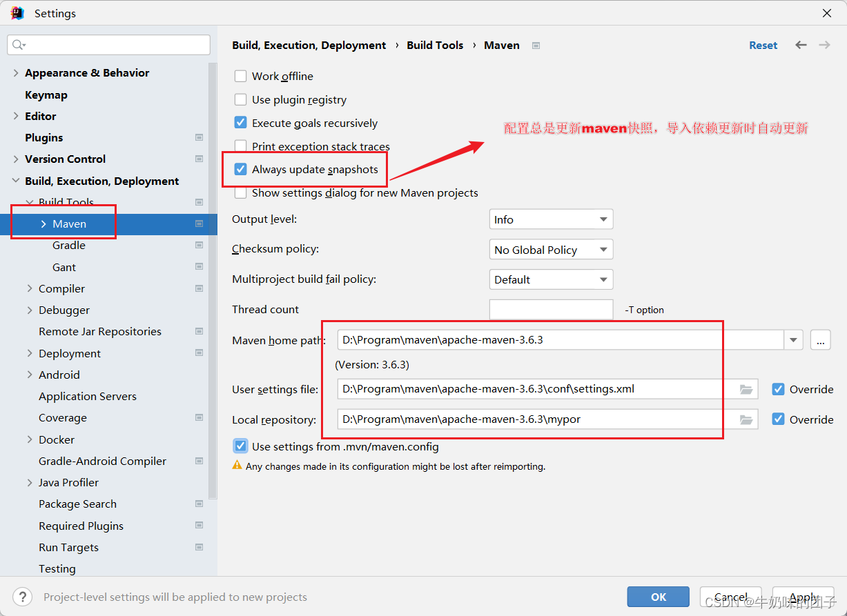Click project-level icon next to Gradle
Screen dimensions: 847x616
click(x=199, y=246)
